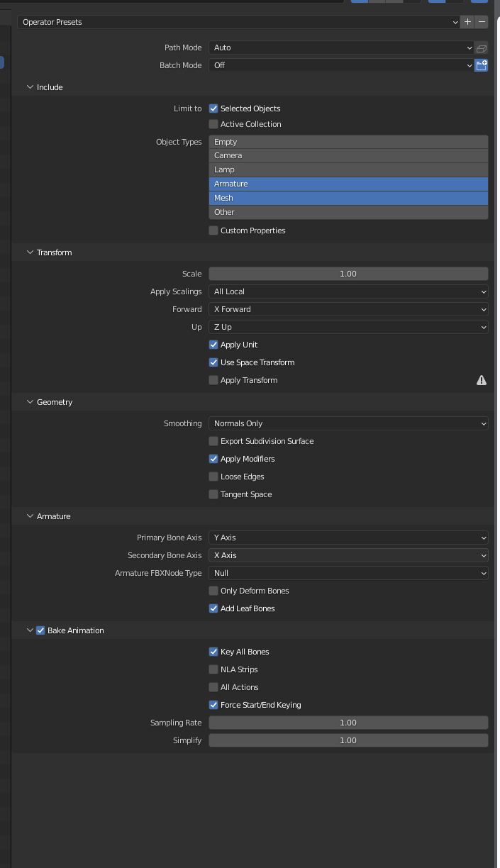Toggle the embed textures icon beside Path Mode

coord(482,48)
